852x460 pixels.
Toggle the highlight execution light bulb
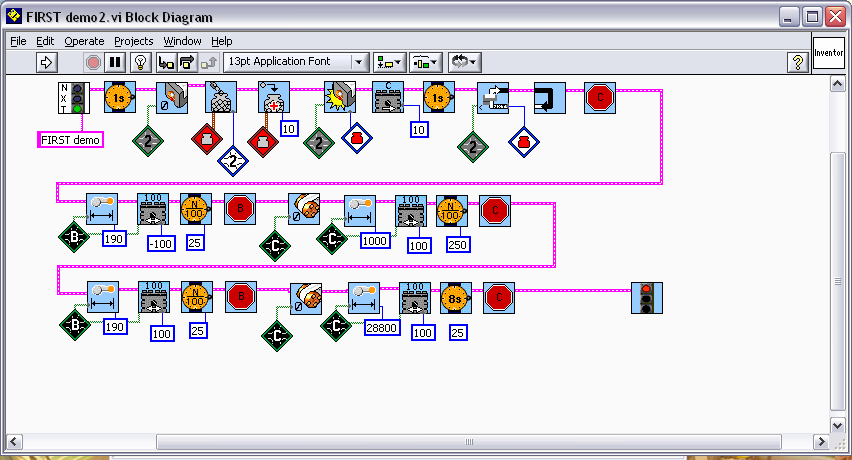[x=141, y=62]
